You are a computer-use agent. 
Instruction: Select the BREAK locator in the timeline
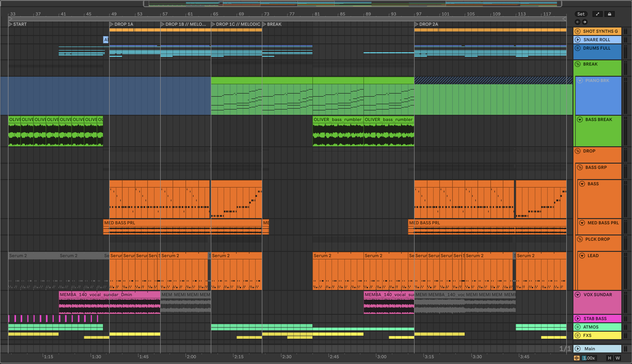click(272, 24)
